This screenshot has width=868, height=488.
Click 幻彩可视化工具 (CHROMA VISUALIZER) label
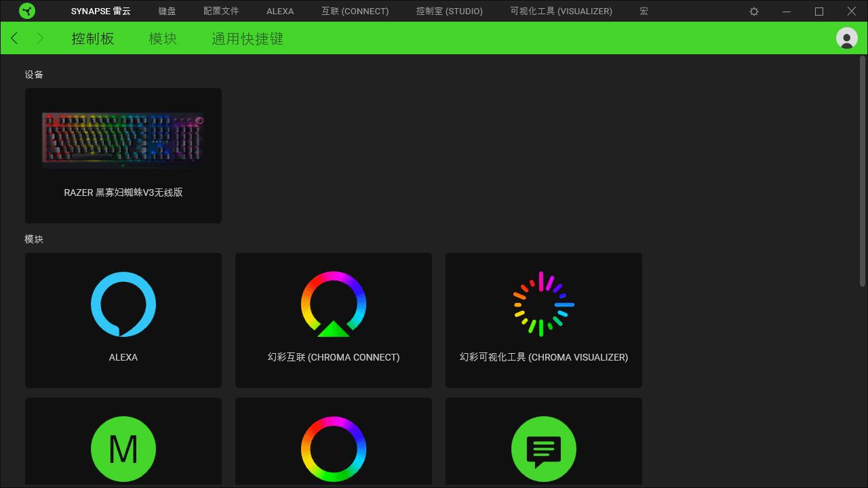tap(544, 357)
